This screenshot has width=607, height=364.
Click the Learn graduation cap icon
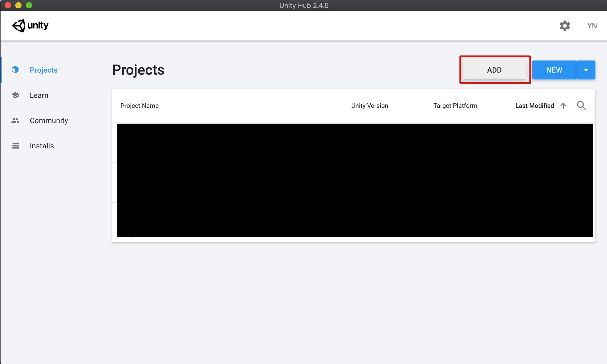pyautogui.click(x=15, y=95)
